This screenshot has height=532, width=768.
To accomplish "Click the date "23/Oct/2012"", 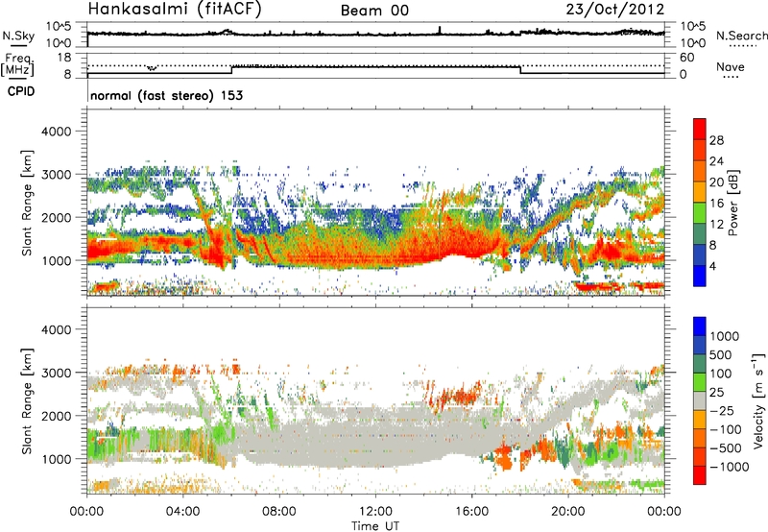I will [615, 9].
